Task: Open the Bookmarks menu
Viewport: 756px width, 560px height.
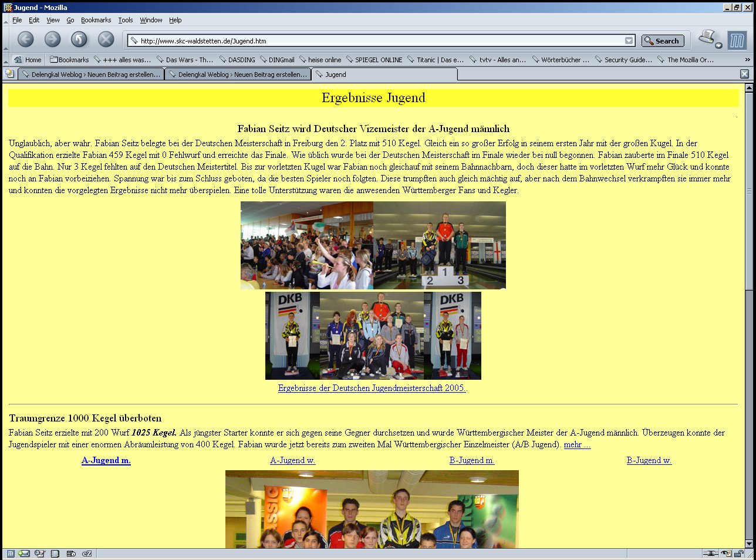Action: [x=96, y=20]
